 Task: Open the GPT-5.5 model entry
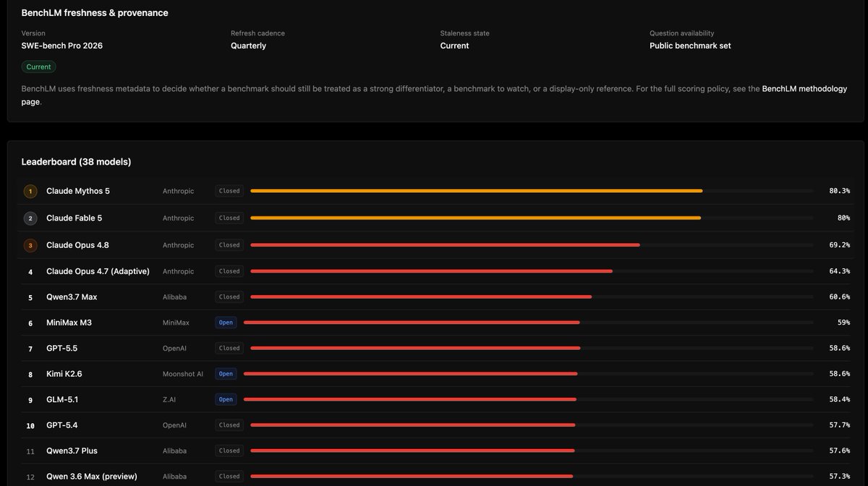click(x=61, y=348)
